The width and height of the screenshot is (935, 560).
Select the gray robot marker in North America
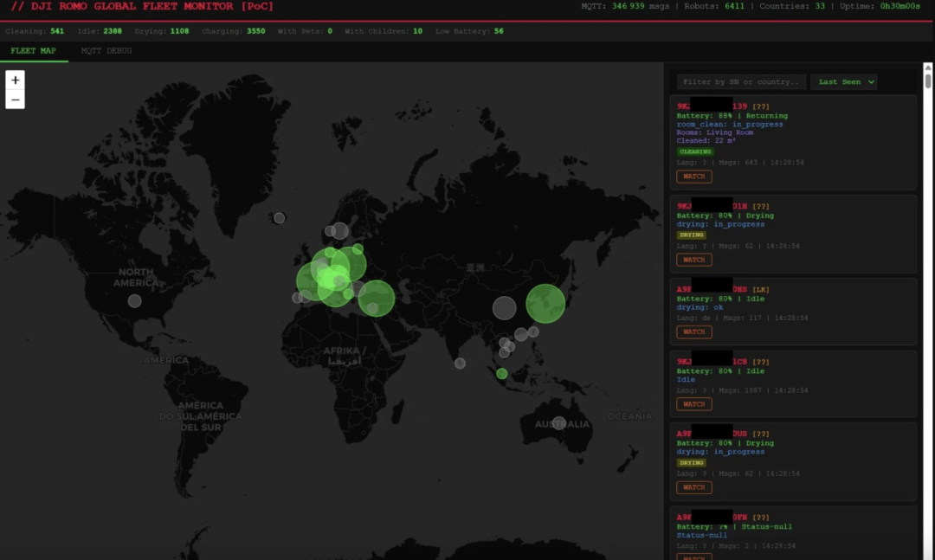134,301
